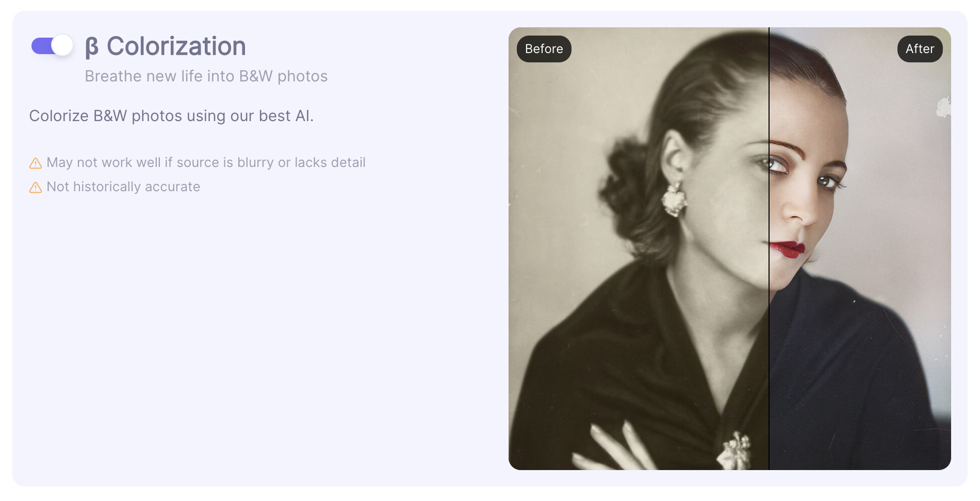Click warning icon next to blurry source notice
Viewport: 980px width, 501px height.
(36, 163)
